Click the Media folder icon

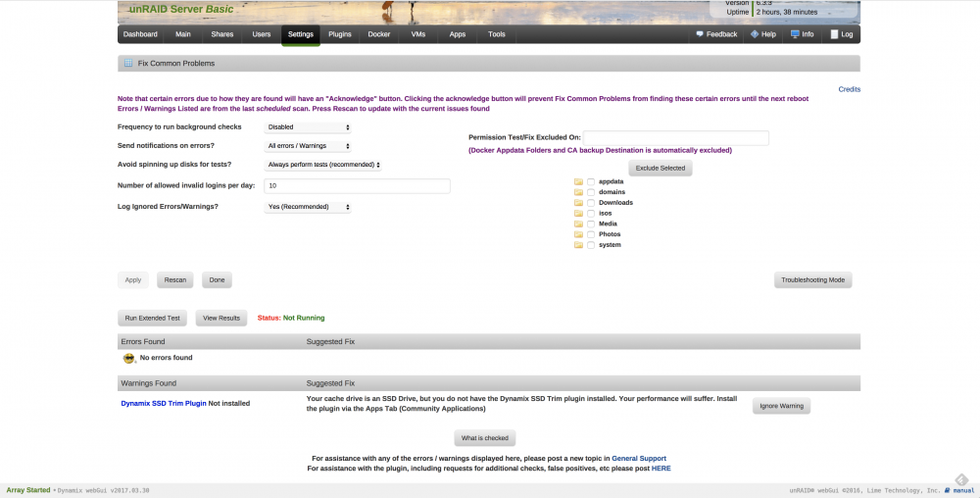578,224
